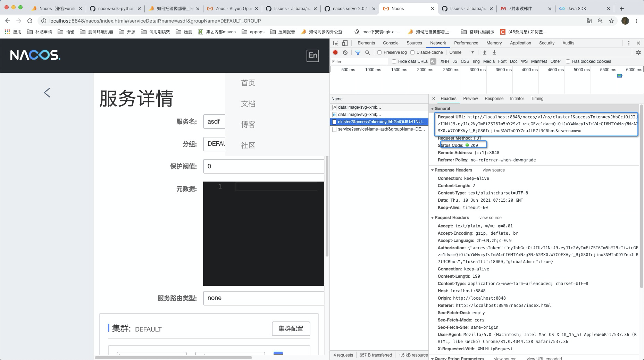Click the horizontal page scrollbar

coord(173,357)
